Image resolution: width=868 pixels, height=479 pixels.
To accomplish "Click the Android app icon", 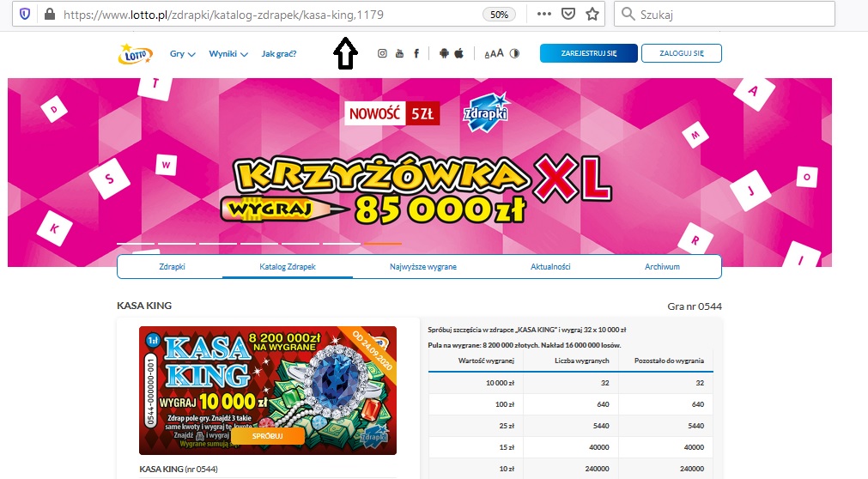I will click(x=444, y=53).
